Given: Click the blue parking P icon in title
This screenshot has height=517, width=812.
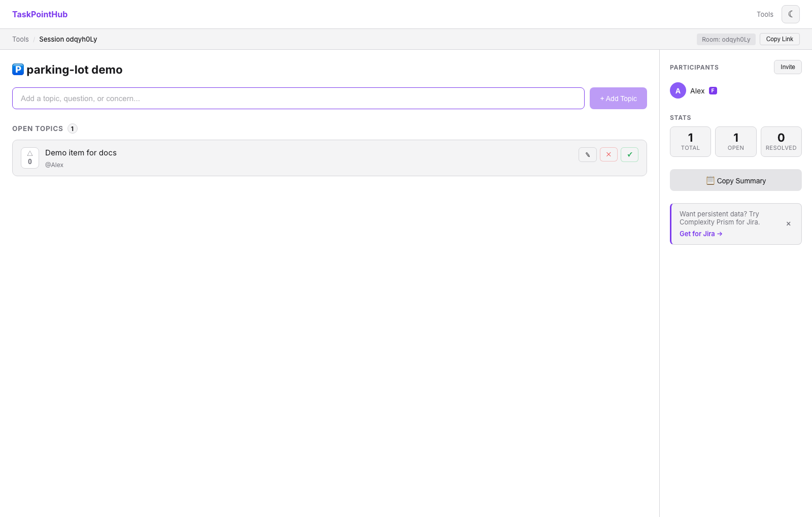Looking at the screenshot, I should (x=18, y=70).
